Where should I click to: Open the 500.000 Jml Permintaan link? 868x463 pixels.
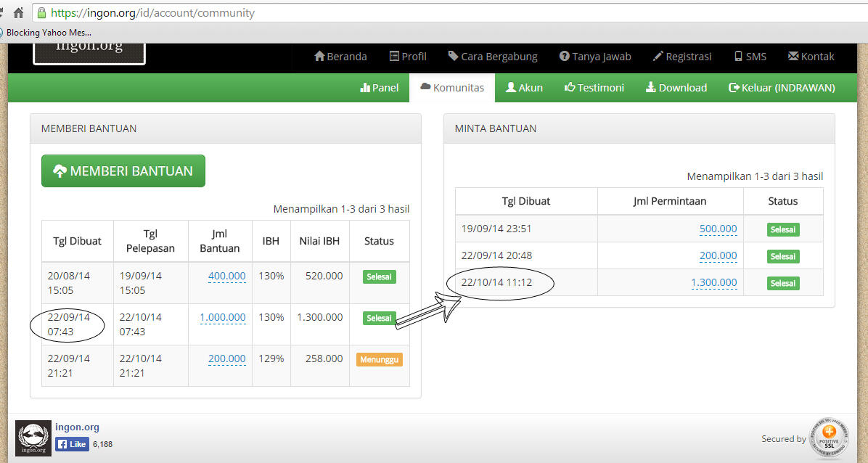718,229
